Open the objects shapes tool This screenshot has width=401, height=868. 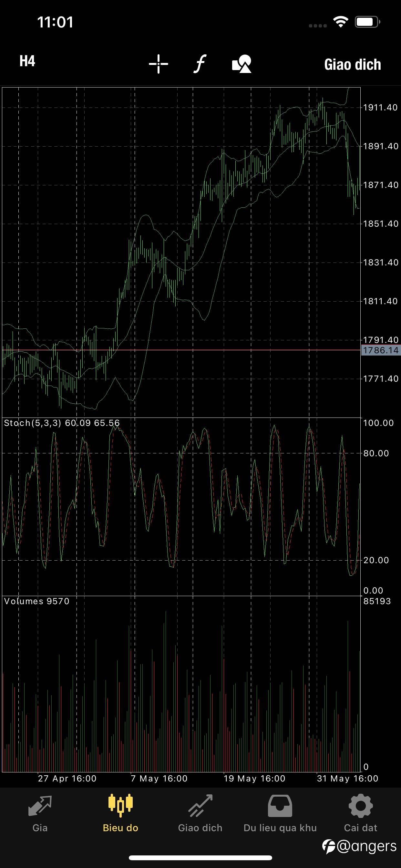click(242, 64)
